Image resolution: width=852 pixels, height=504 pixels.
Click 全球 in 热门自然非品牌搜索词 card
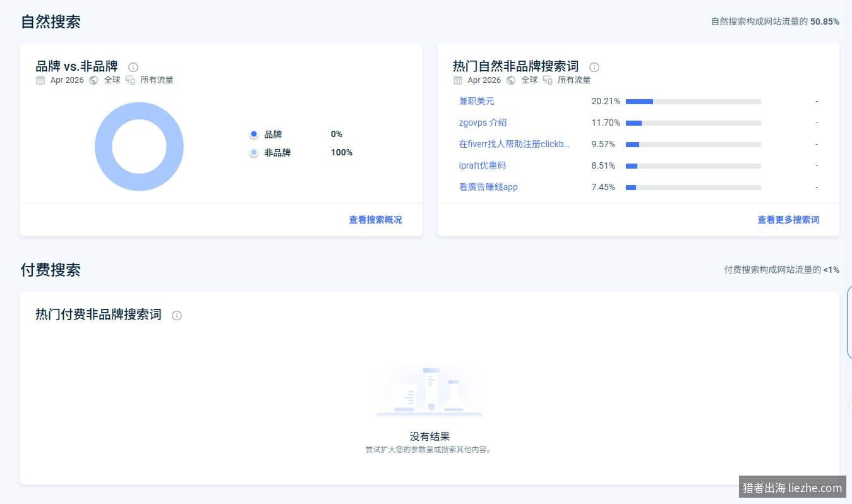click(x=529, y=80)
